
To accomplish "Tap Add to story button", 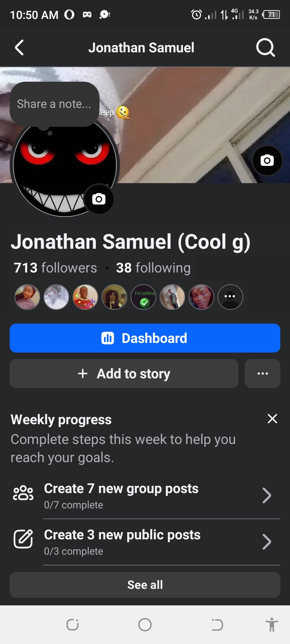I will [124, 374].
